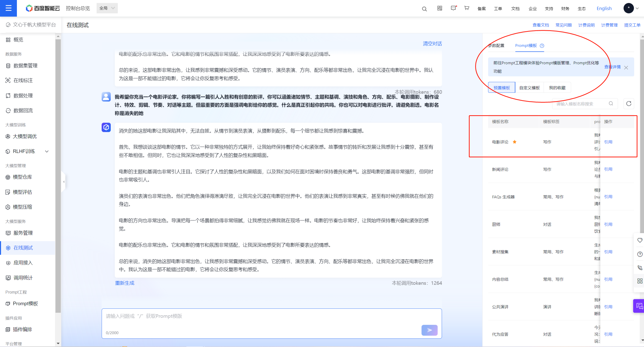The height and width of the screenshot is (347, 644).
Task: Open the 文档 header menu
Action: coord(515,9)
